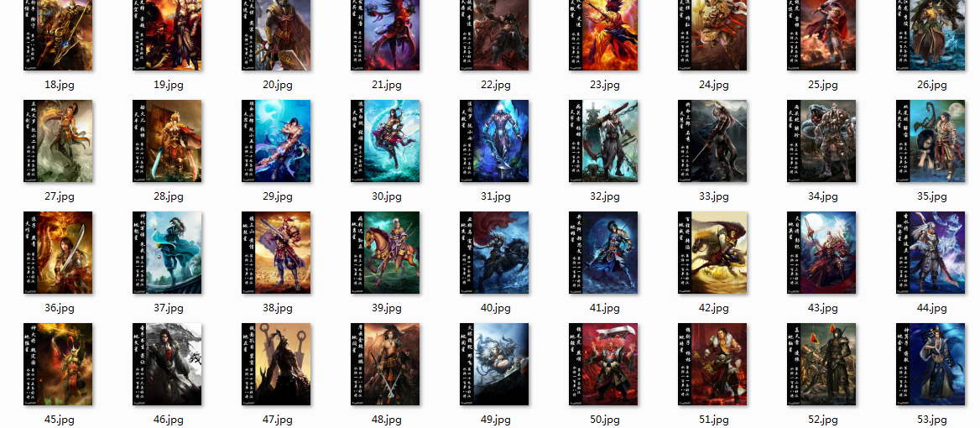Viewport: 980px width, 428px height.
Task: Click the file name label 25.jpg
Action: [x=822, y=85]
